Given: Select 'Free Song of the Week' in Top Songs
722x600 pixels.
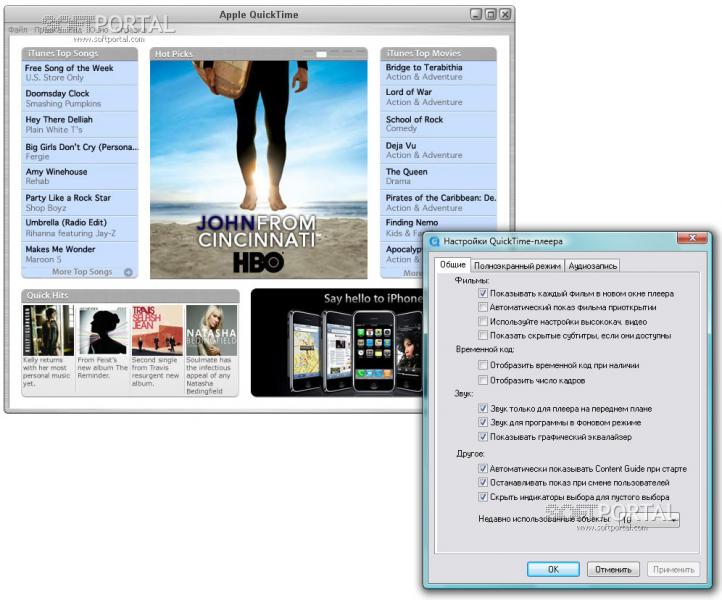Looking at the screenshot, I should [80, 73].
